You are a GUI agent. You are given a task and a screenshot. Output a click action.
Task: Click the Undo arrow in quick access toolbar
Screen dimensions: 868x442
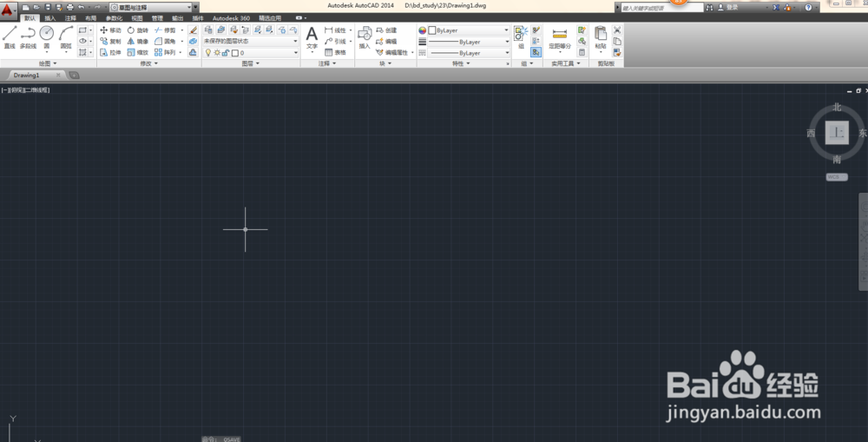82,7
